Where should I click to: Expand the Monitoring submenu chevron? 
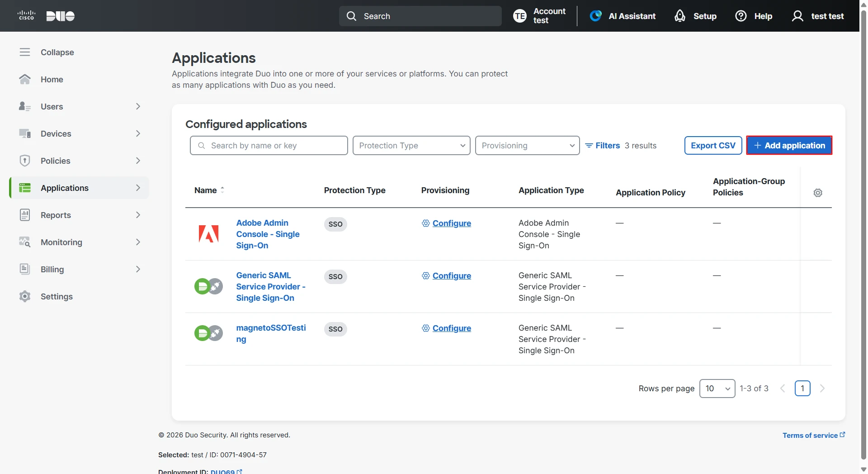tap(138, 242)
